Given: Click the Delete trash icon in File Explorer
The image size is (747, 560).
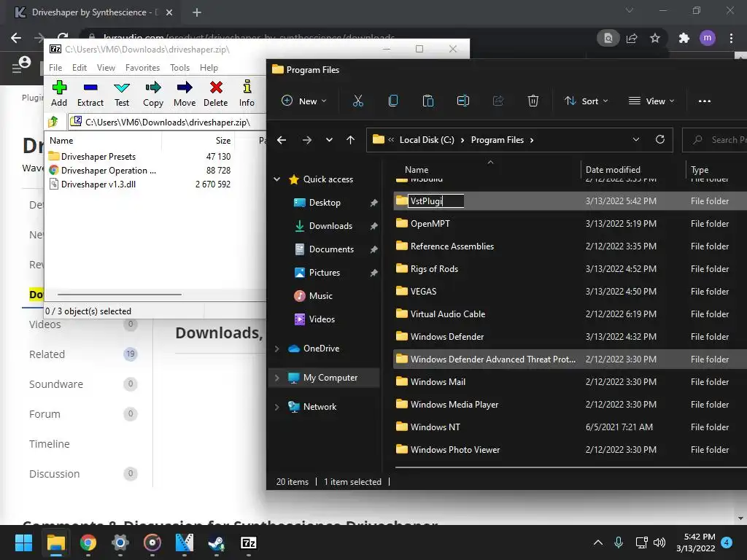Looking at the screenshot, I should click(533, 101).
